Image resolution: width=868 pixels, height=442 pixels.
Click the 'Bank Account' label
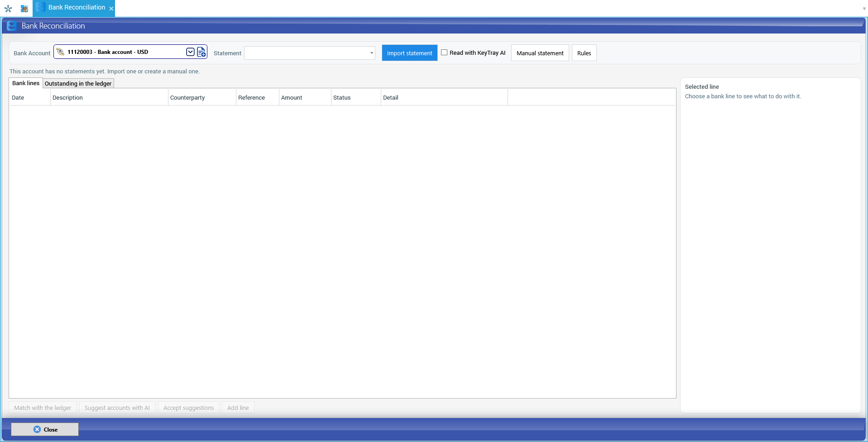(32, 53)
